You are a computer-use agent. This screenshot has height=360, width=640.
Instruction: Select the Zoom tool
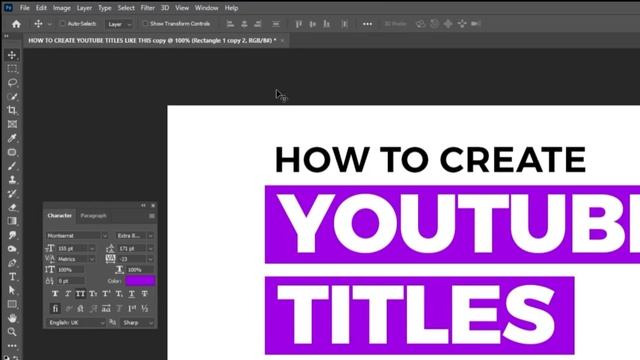tap(12, 332)
